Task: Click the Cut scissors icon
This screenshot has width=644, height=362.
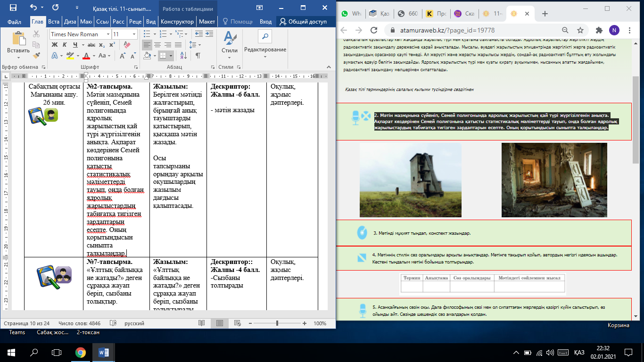Action: click(37, 34)
